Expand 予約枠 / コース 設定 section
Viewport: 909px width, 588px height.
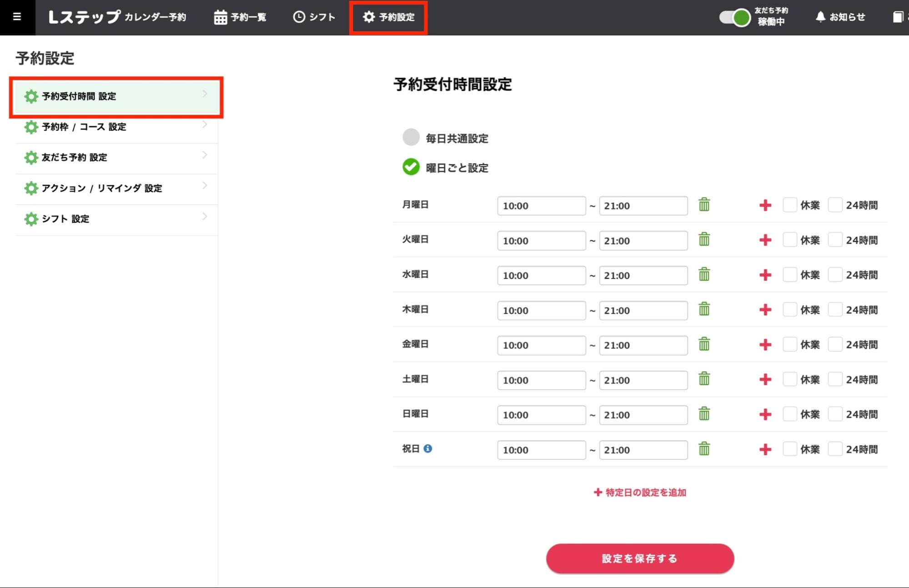point(84,127)
